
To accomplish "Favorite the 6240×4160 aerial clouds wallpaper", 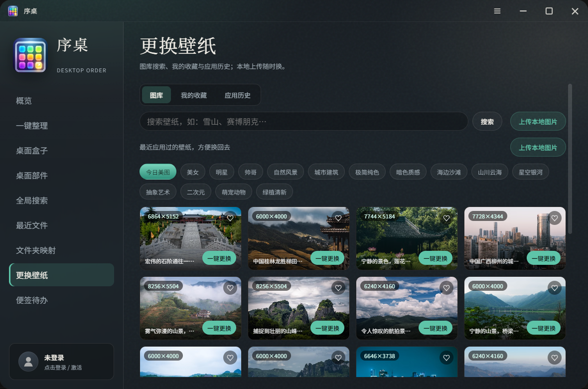I will 446,288.
